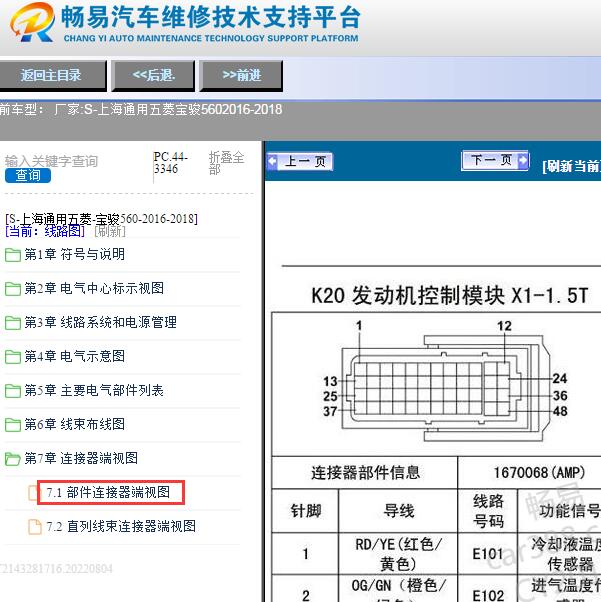This screenshot has height=602, width=601.
Task: Go back with <<后退 button
Action: click(x=153, y=75)
